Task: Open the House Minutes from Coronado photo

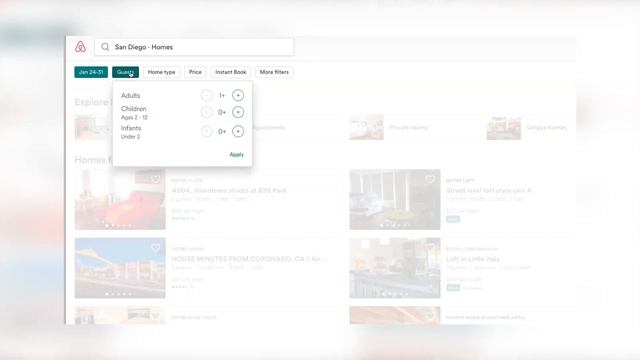Action: click(x=120, y=268)
